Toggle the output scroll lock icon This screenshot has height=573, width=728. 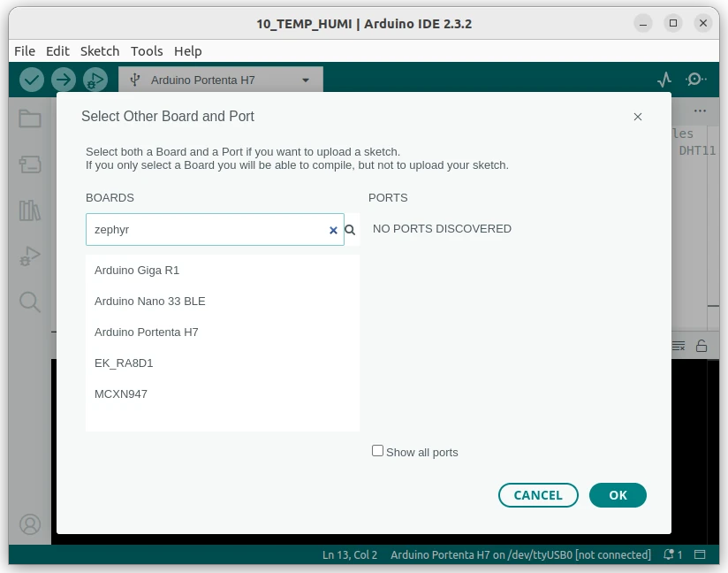pos(701,346)
